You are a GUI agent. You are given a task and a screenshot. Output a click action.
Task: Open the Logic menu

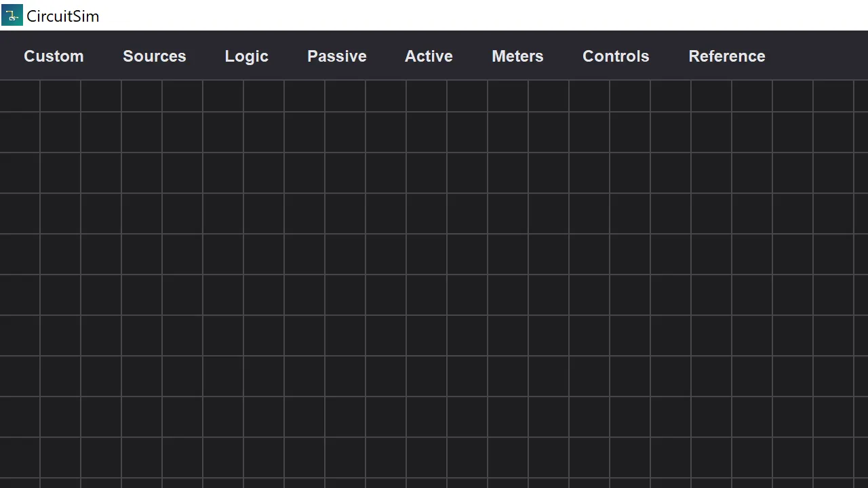tap(247, 56)
